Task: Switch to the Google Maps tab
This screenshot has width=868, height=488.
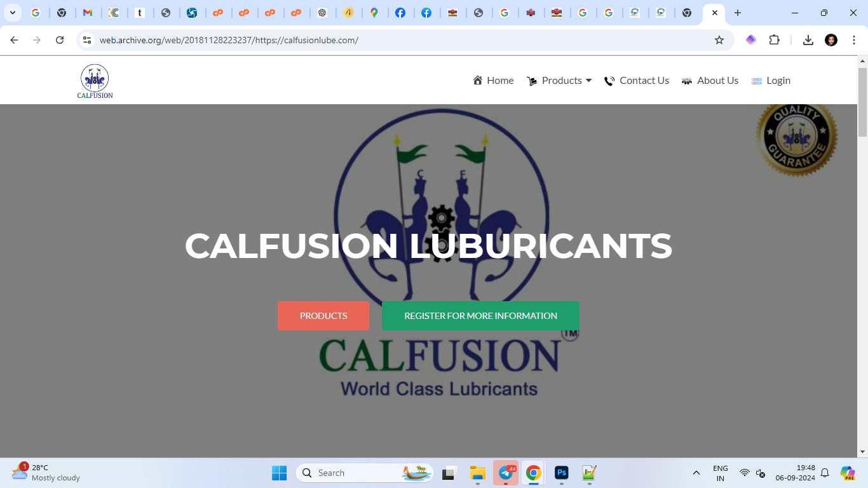Action: tap(374, 13)
